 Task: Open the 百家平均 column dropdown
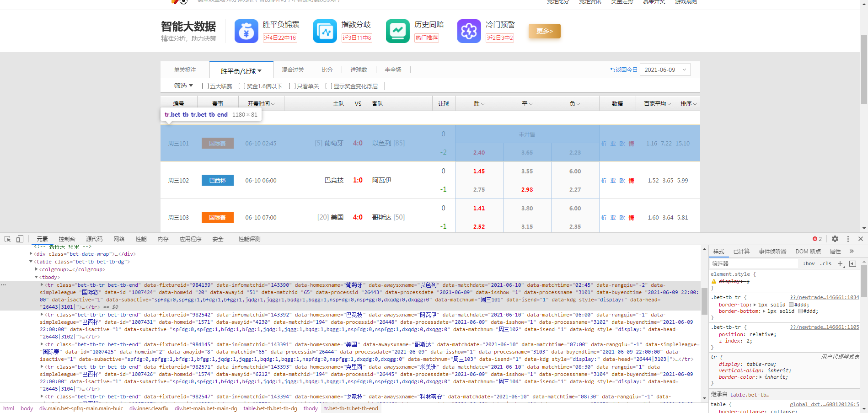click(x=658, y=104)
